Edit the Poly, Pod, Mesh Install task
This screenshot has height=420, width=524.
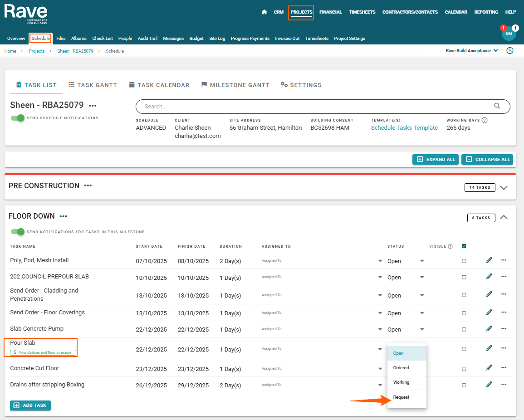(489, 260)
